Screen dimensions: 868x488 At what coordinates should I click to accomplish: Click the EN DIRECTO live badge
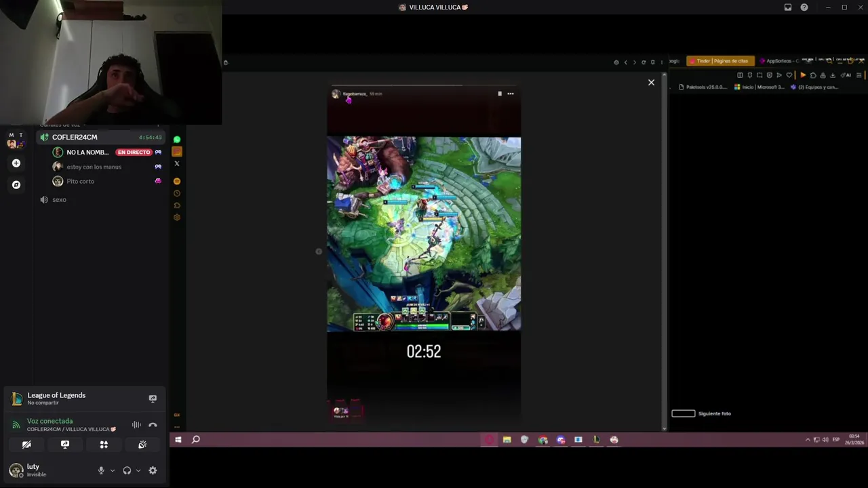(134, 152)
